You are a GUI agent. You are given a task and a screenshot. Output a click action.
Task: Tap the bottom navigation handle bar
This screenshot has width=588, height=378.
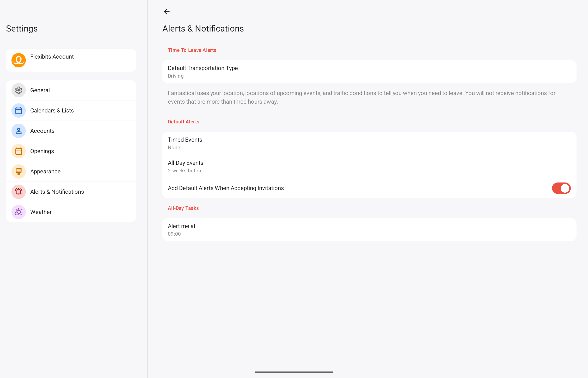point(294,372)
